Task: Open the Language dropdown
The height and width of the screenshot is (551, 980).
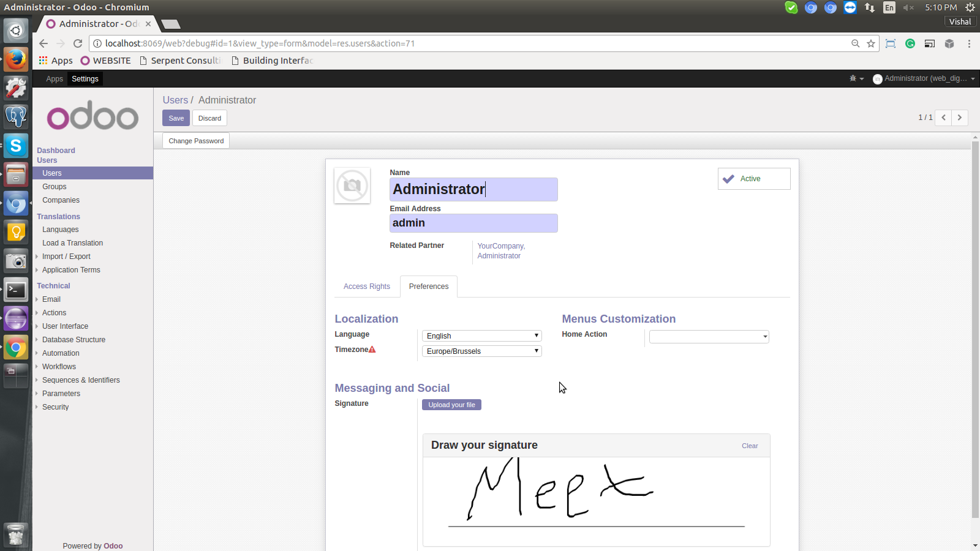Action: click(x=482, y=336)
